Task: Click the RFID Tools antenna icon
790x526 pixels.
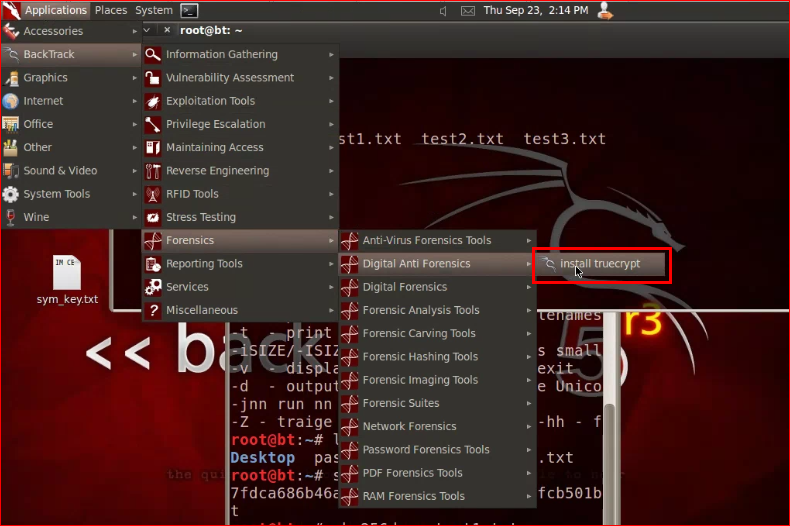Action: [x=153, y=194]
